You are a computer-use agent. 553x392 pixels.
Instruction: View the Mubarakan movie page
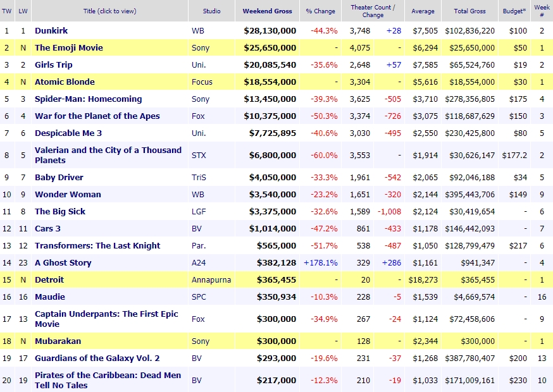pos(58,341)
